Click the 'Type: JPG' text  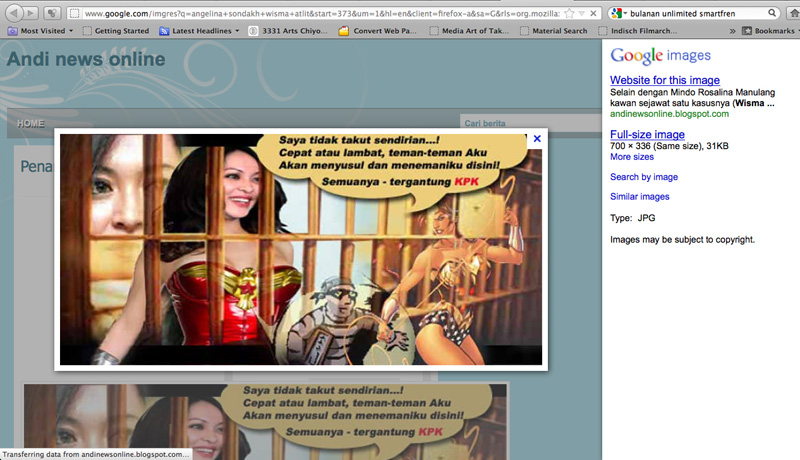[633, 218]
